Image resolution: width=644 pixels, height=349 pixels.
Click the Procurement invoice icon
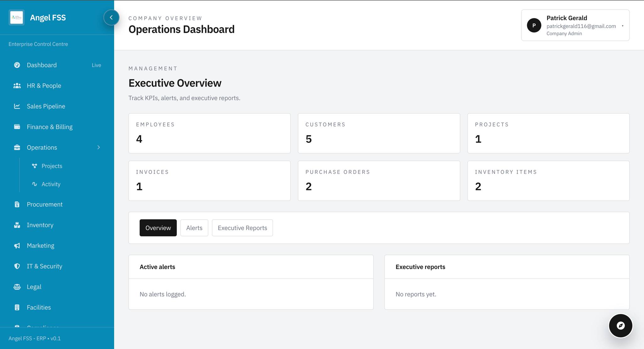[x=17, y=205]
